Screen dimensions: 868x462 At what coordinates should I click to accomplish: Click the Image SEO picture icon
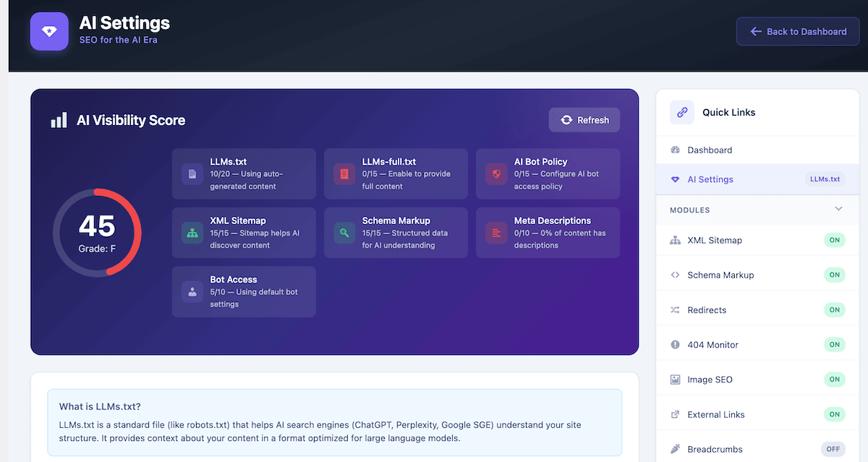(x=676, y=380)
